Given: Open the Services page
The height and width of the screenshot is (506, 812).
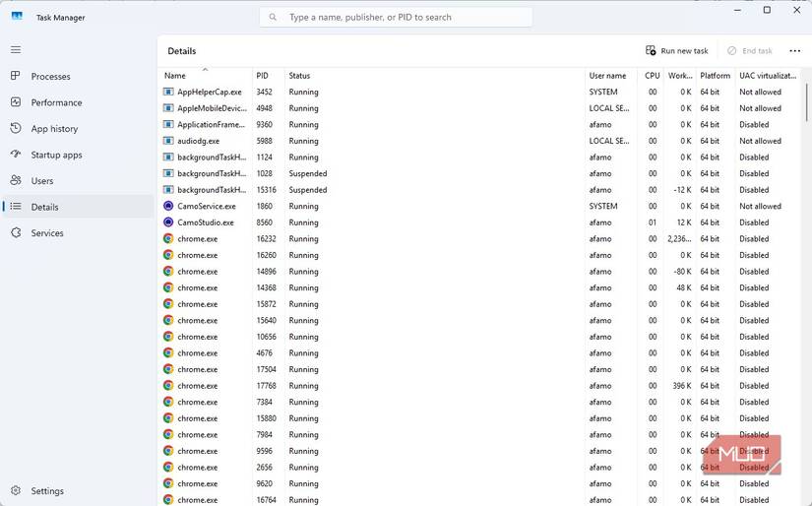Looking at the screenshot, I should (78, 233).
